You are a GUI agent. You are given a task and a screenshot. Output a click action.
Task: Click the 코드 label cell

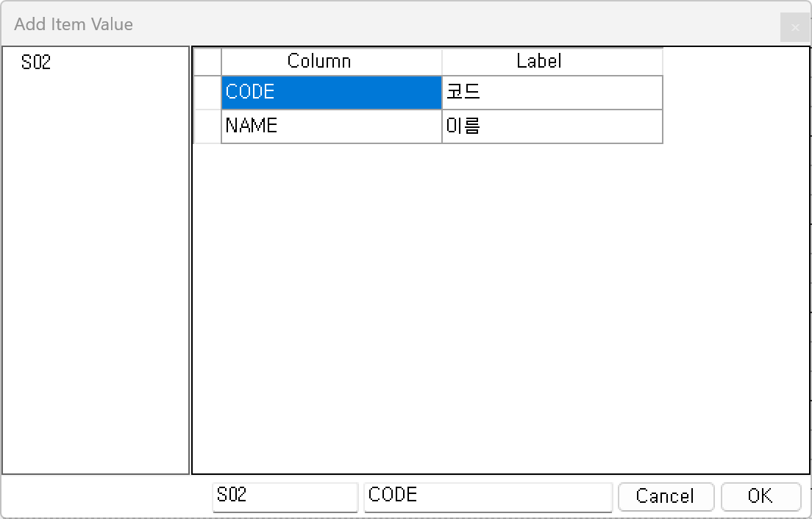(552, 93)
